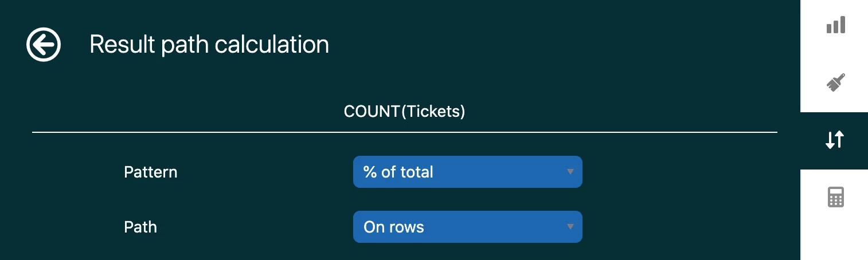This screenshot has height=260, width=868.
Task: Go back using the circled arrow icon
Action: [44, 44]
